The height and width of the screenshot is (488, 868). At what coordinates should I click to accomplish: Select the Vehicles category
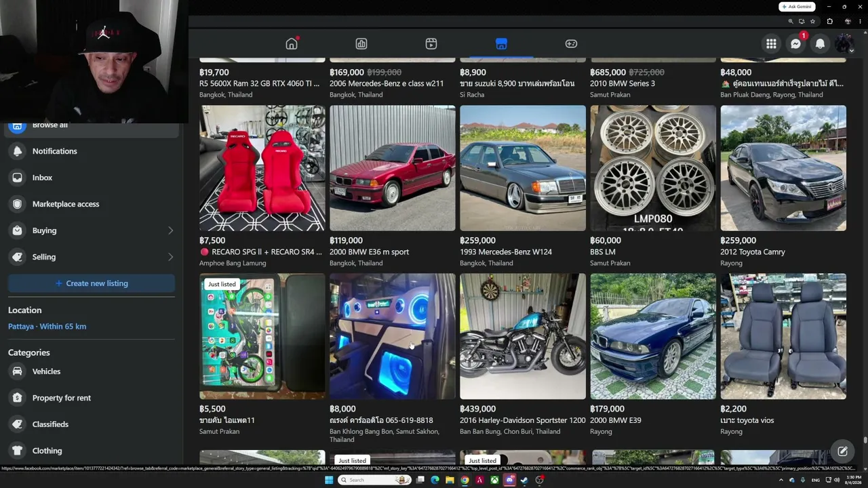coord(92,371)
